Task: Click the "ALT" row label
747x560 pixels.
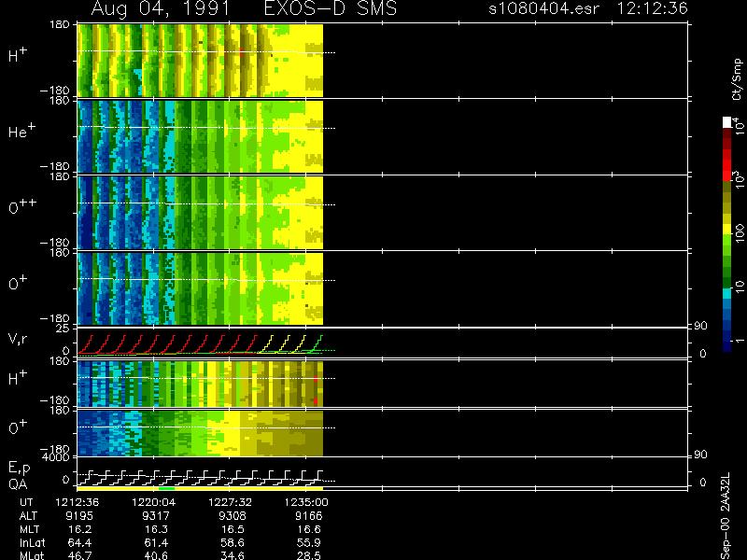Action: 28,516
